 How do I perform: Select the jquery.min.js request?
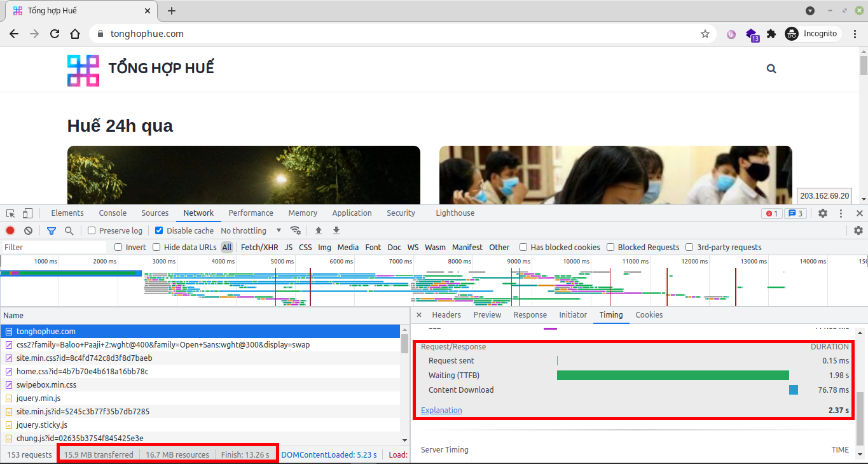[x=201, y=398]
